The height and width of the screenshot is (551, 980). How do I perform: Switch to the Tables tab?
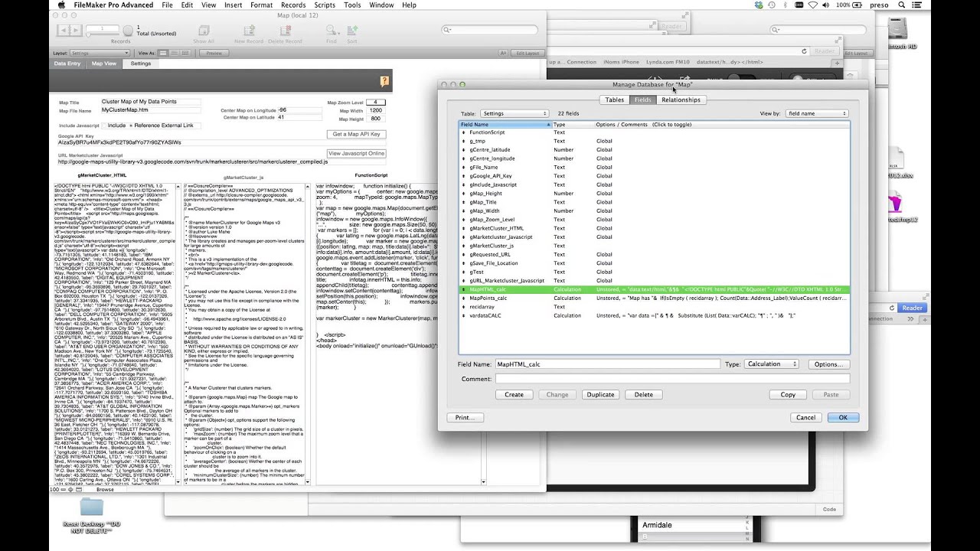[615, 100]
